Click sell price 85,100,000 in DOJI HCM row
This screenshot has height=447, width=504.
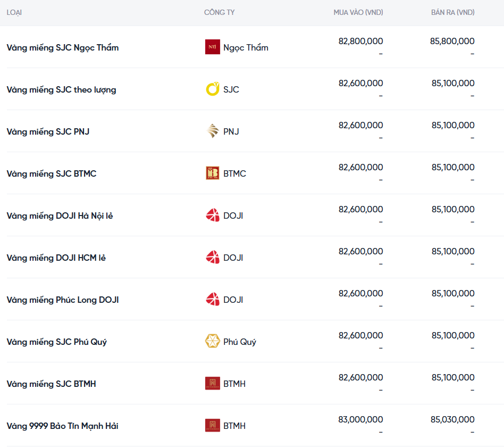coord(453,251)
